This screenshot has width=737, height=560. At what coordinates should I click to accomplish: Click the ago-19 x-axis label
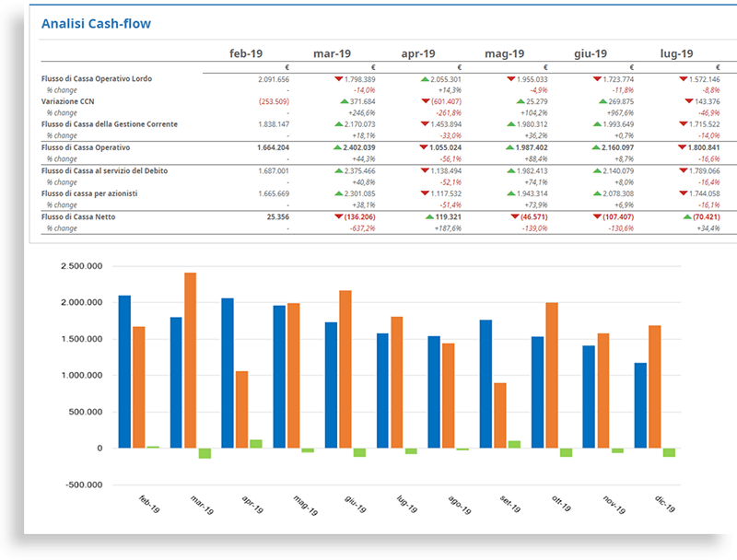(x=459, y=505)
